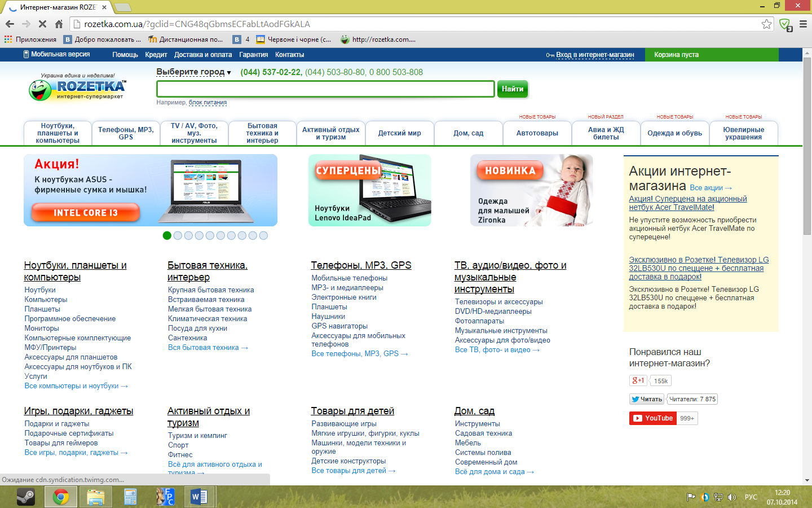Open the TV / AV, Фото tab
Screen dimensions: 812x508
pos(194,133)
